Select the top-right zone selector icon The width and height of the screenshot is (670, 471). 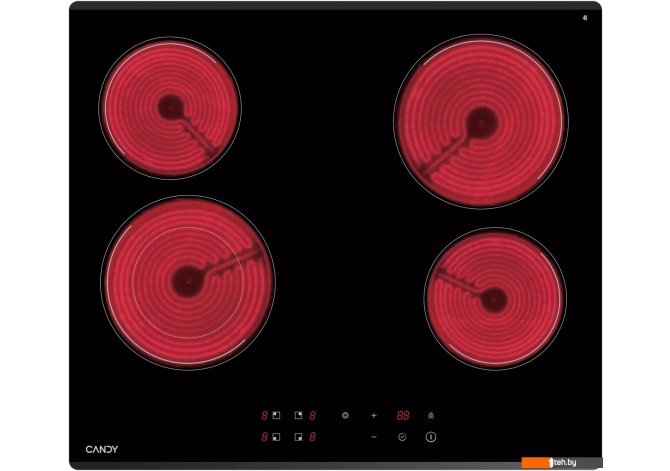[x=298, y=415]
